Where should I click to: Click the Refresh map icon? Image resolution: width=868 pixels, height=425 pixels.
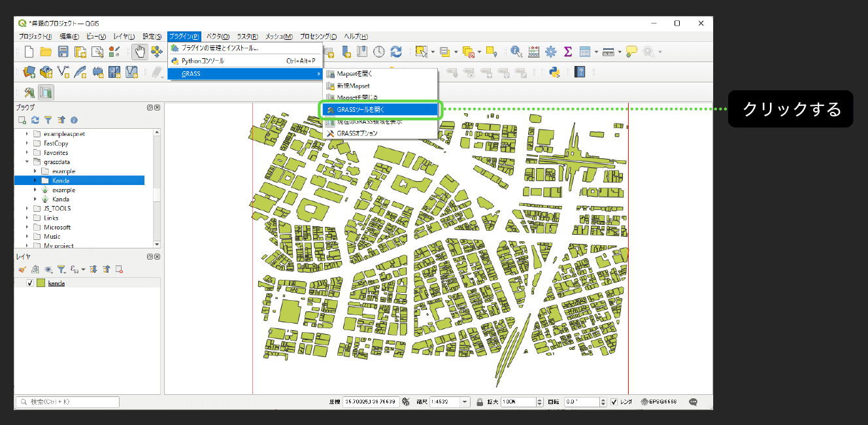[396, 52]
